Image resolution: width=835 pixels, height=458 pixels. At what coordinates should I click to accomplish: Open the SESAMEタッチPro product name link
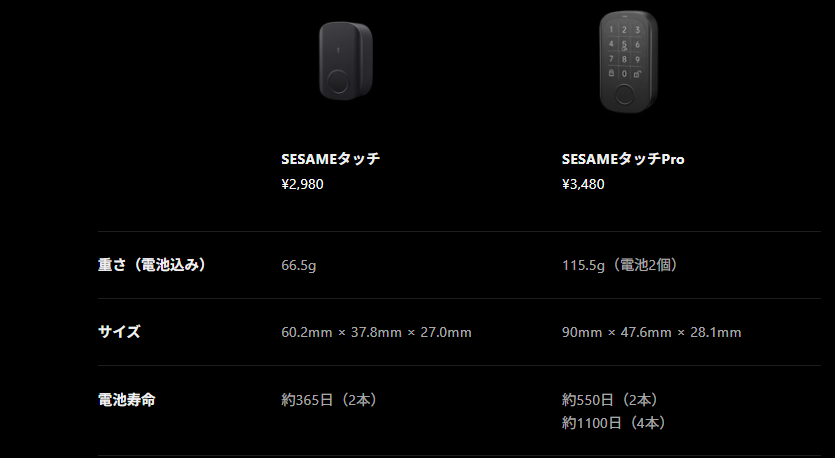click(622, 159)
